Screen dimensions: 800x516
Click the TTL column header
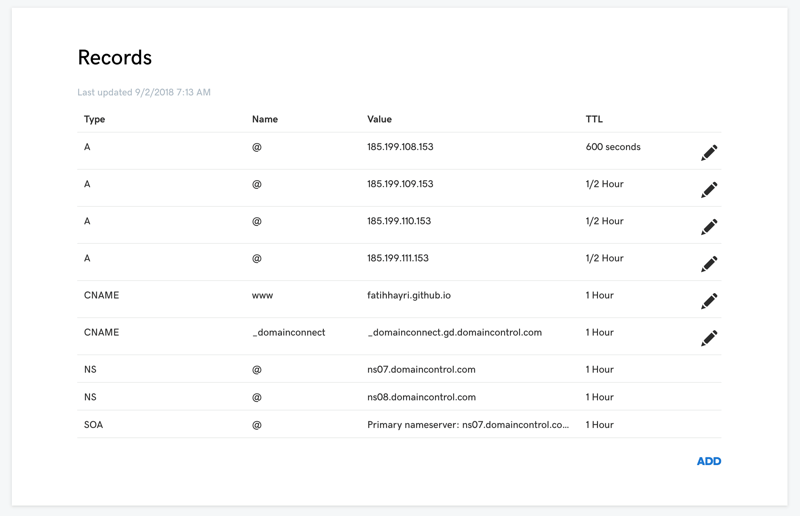point(594,119)
